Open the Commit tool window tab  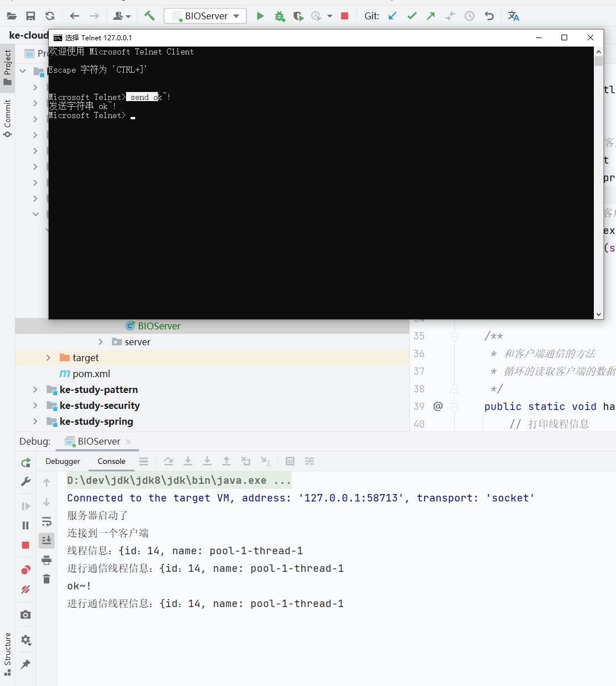tap(7, 118)
